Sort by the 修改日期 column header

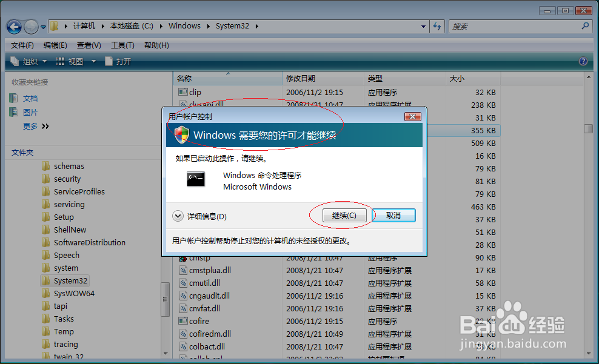[x=323, y=78]
